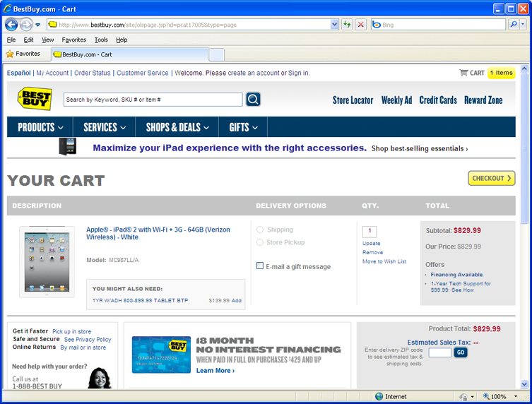532x404 pixels.
Task: Click By mail or in store link
Action: pos(83,347)
